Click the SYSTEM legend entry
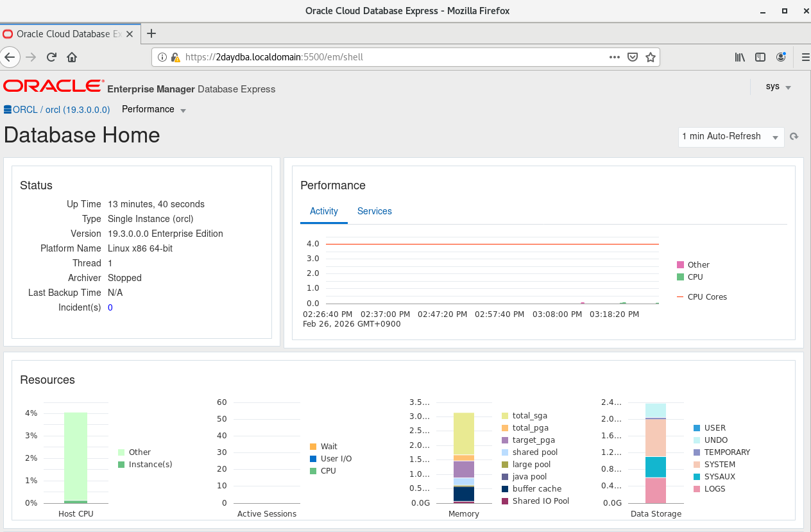811x532 pixels. [714, 465]
